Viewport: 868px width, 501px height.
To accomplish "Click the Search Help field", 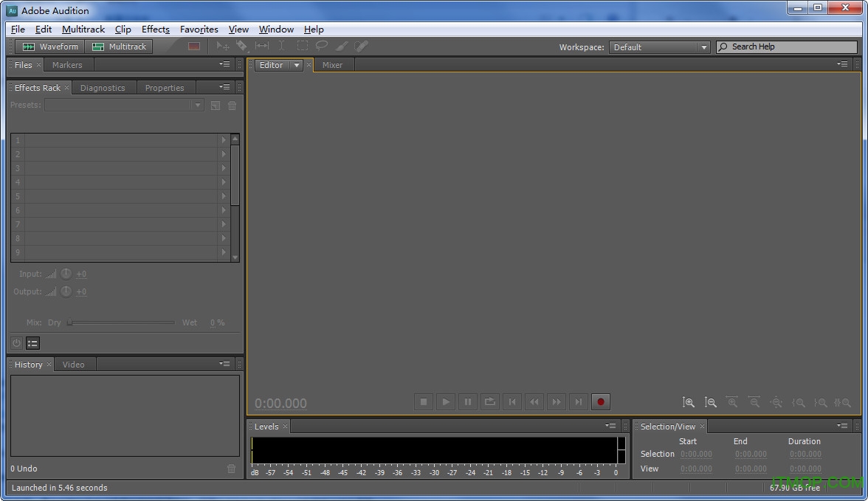I will [x=787, y=47].
